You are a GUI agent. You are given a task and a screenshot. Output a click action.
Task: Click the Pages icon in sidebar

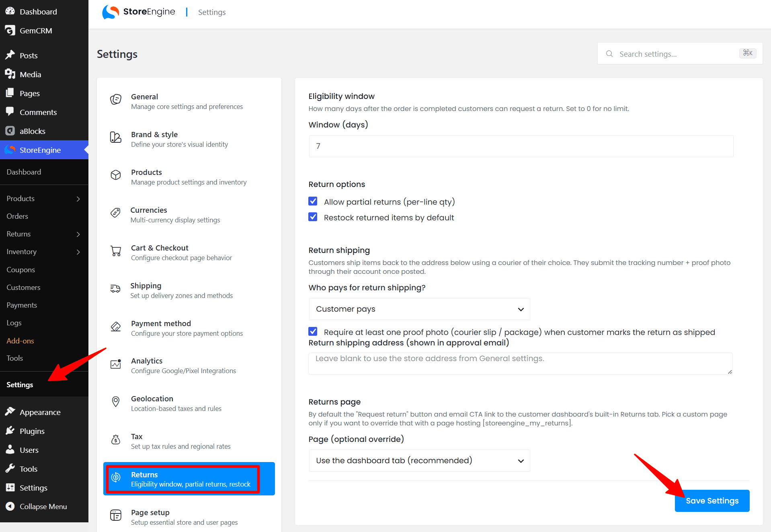pos(10,93)
